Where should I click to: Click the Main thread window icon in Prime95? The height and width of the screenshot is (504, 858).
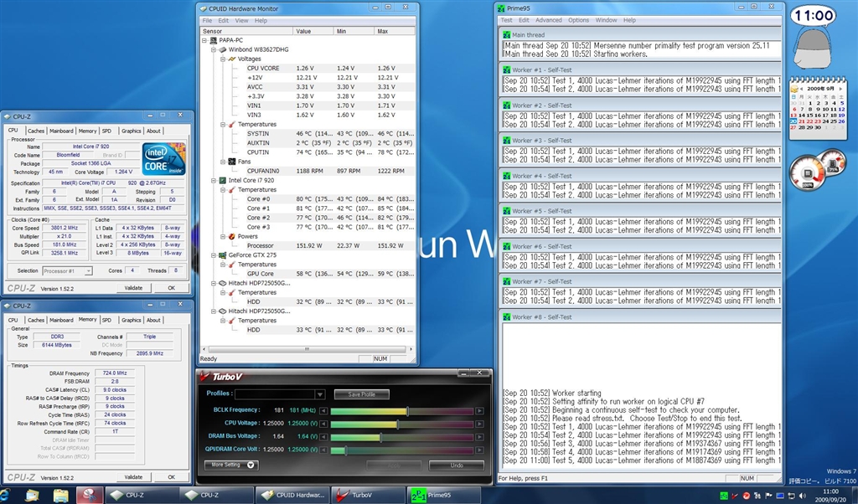coord(507,34)
